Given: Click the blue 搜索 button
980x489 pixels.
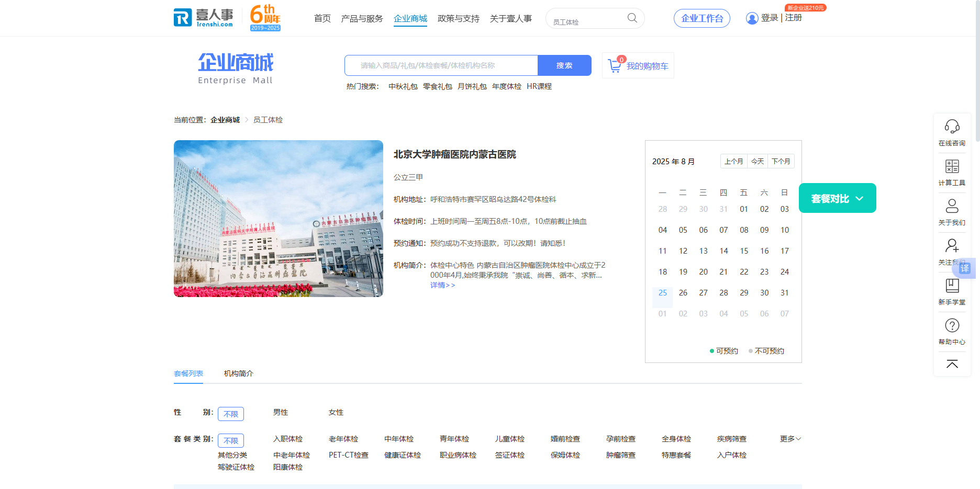Looking at the screenshot, I should click(x=564, y=65).
